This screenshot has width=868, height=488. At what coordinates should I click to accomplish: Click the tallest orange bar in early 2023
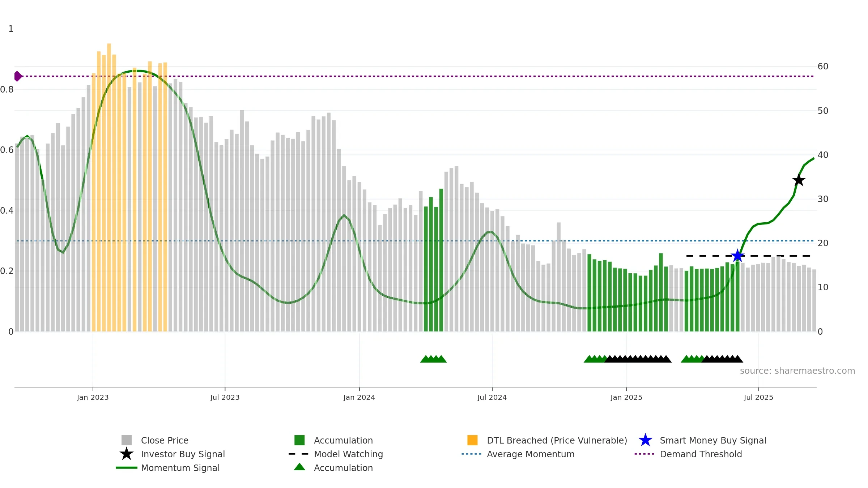pos(109,187)
